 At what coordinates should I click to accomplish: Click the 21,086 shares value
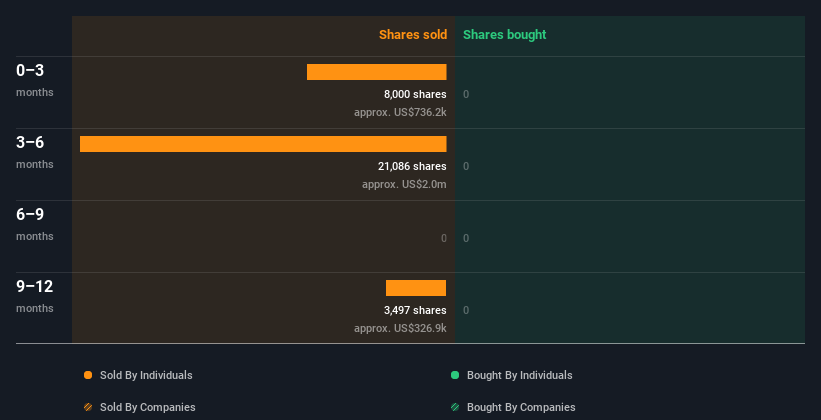click(412, 166)
